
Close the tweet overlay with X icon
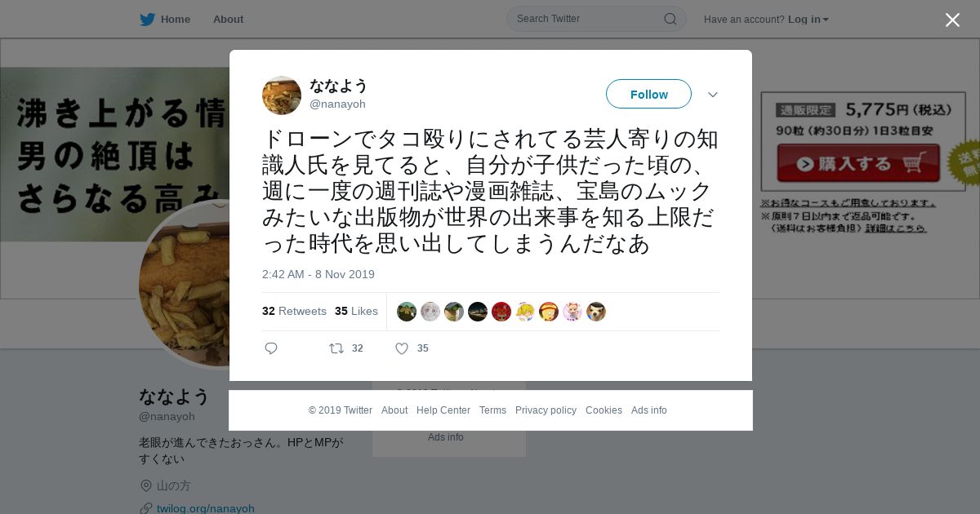click(x=952, y=20)
